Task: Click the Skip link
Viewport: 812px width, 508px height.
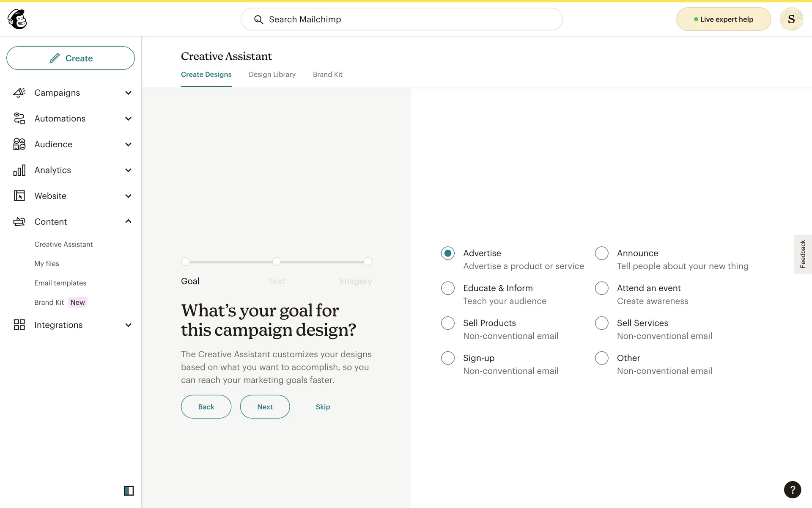Action: tap(323, 407)
